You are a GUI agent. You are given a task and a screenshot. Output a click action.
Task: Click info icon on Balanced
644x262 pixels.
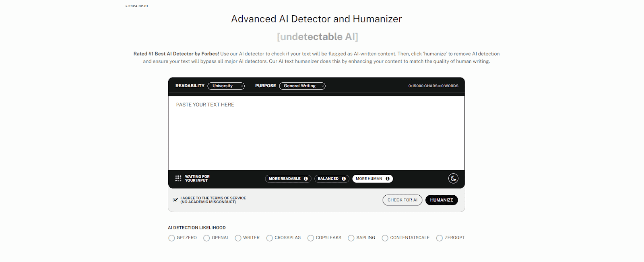click(344, 179)
